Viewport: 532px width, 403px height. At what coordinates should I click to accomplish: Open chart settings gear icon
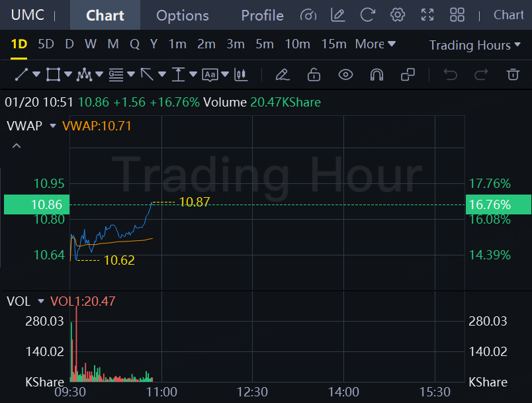(x=397, y=15)
